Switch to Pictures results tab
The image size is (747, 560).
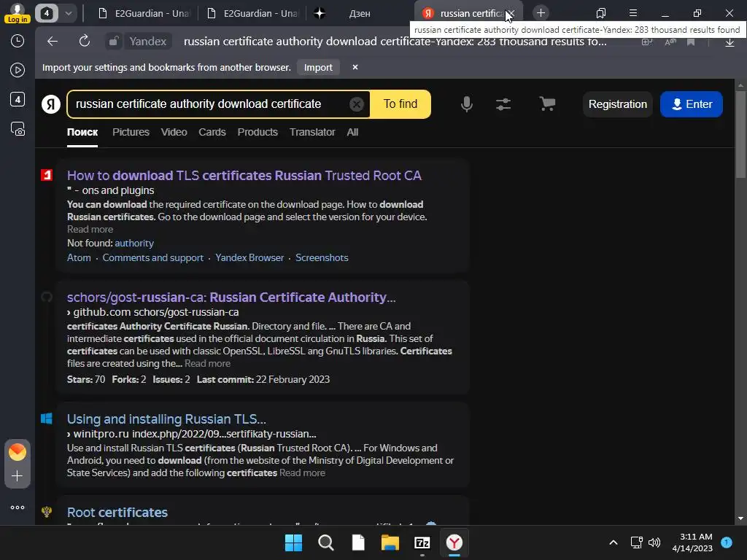pyautogui.click(x=131, y=133)
